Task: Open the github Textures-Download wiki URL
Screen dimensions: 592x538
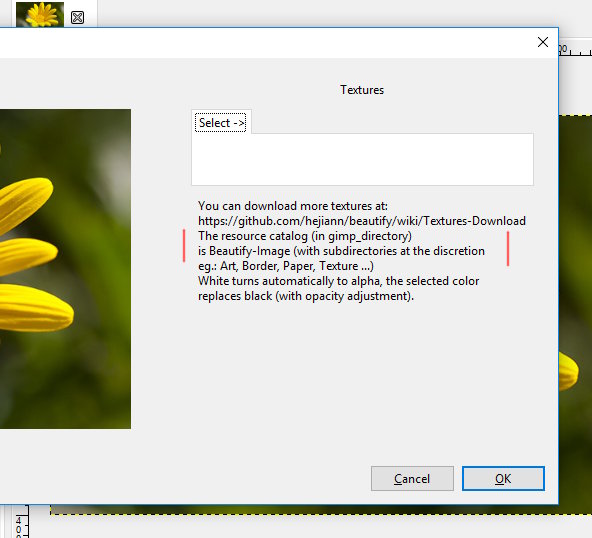Action: [x=362, y=221]
